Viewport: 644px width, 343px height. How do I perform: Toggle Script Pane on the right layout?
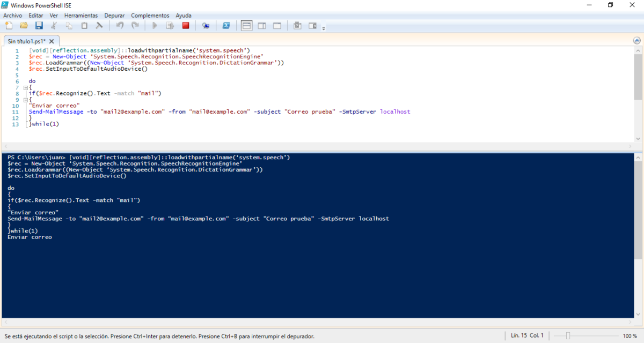click(261, 25)
